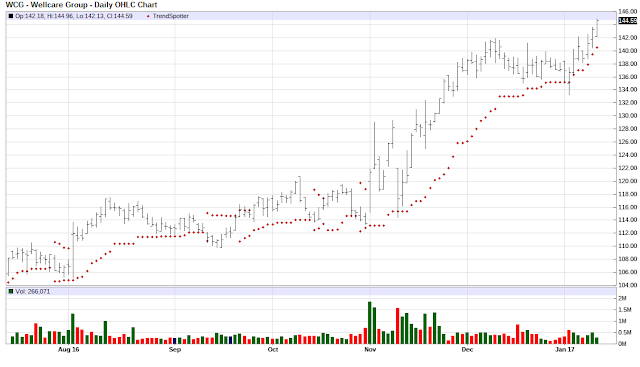The width and height of the screenshot is (640, 367).
Task: Click the 138.00 price axis label
Action: 627,64
